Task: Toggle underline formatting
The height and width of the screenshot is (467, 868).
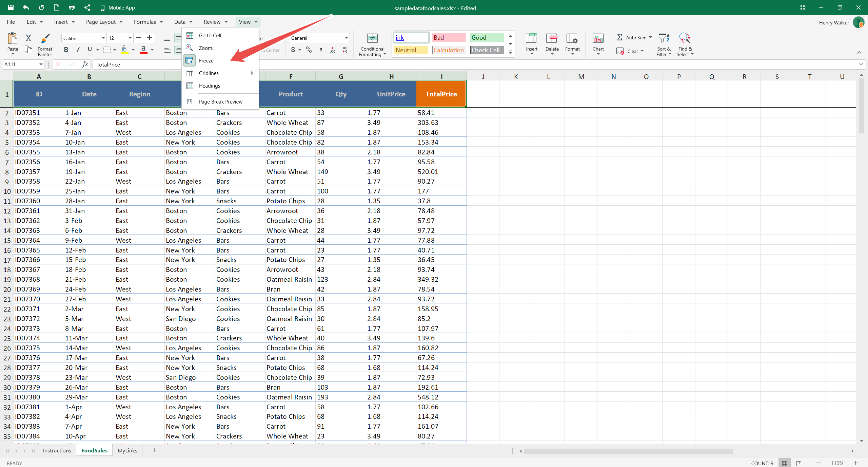Action: [x=89, y=50]
